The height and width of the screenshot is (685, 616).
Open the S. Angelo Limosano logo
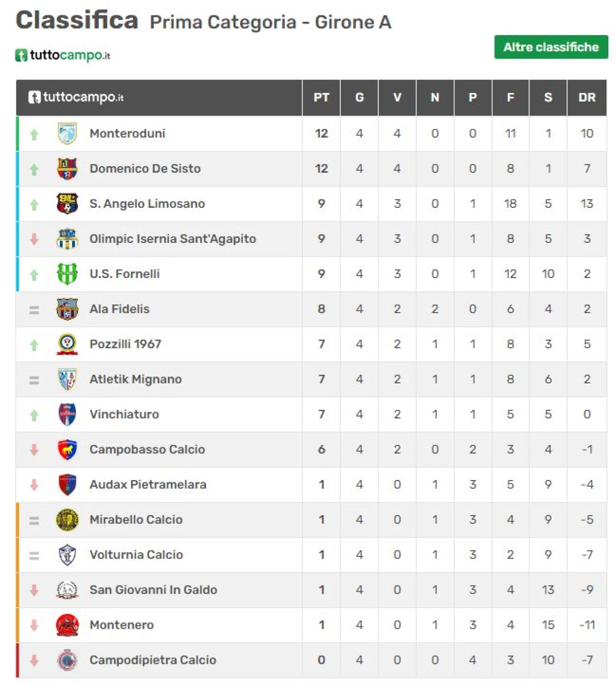click(67, 203)
